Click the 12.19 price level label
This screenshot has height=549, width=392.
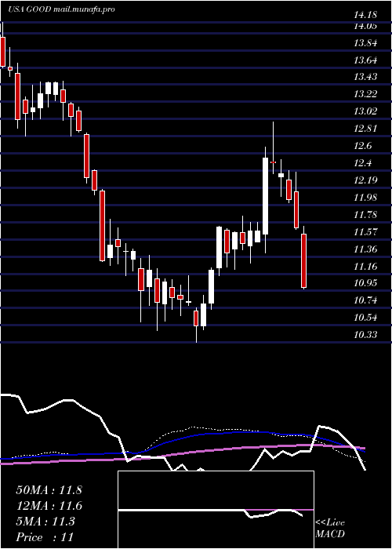(365, 180)
